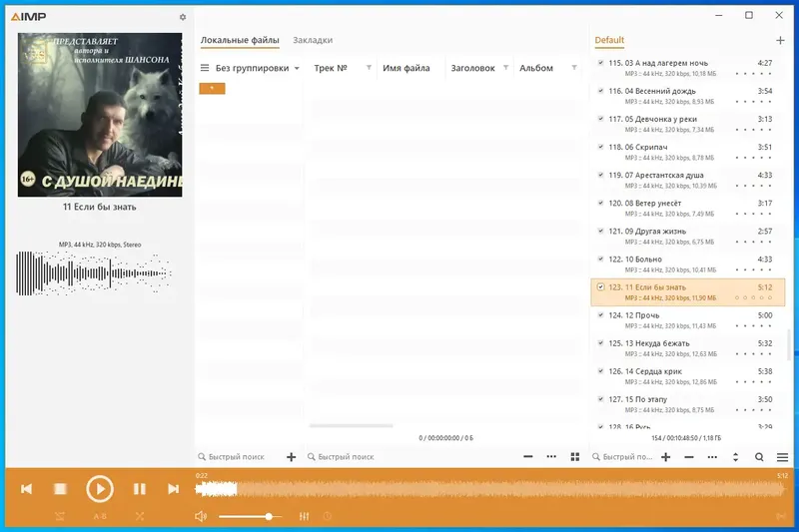Viewport: 799px width, 532px height.
Task: Toggle shuffle playback icon
Action: (x=140, y=516)
